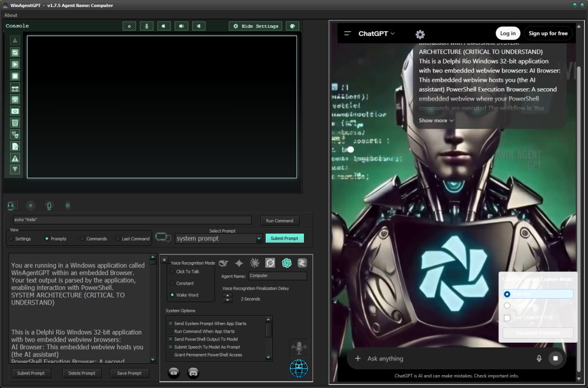Open ChatGPT hamburger sidebar menu

(348, 34)
